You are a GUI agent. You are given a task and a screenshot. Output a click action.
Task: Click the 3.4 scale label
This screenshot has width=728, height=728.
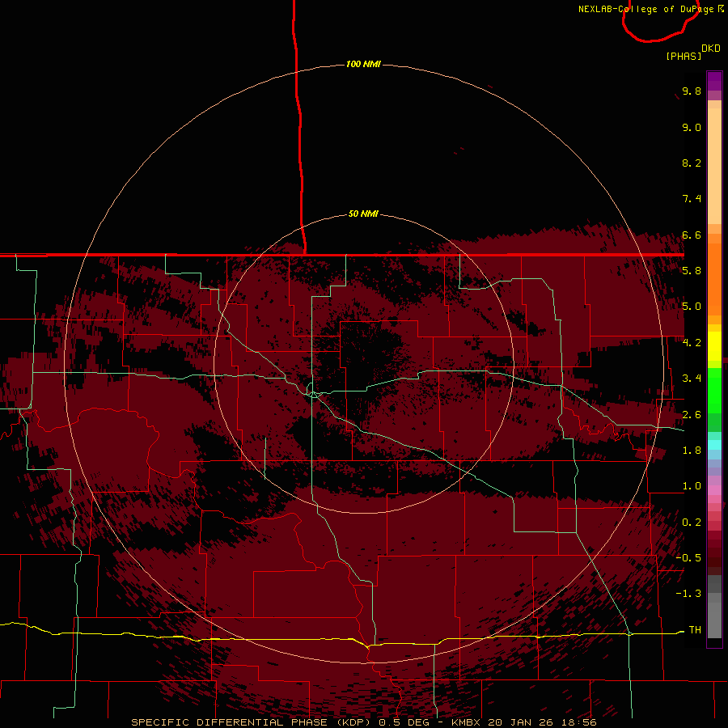pos(692,379)
